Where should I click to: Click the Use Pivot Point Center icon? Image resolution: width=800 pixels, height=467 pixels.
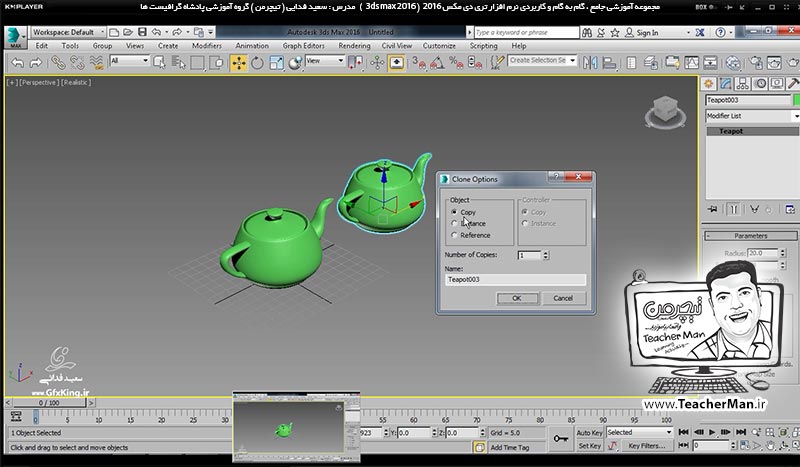pos(355,63)
